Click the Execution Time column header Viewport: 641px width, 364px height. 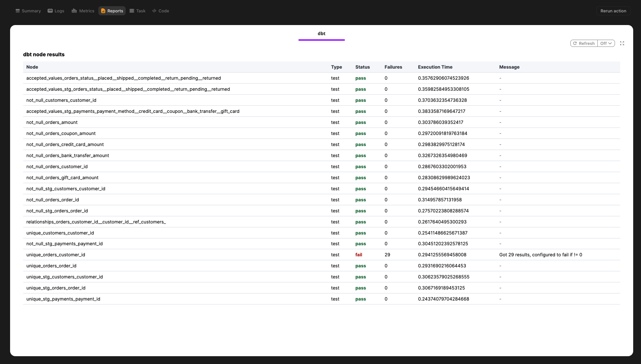(x=435, y=67)
